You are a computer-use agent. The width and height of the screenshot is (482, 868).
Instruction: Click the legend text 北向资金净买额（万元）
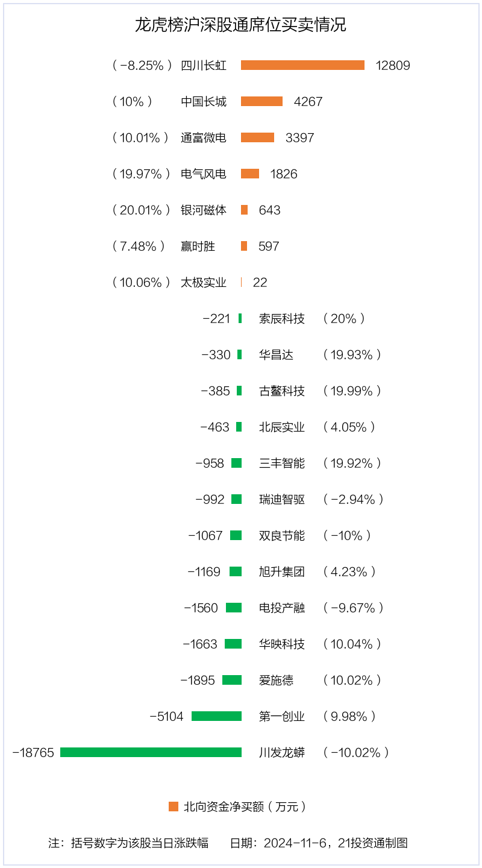pos(245,807)
